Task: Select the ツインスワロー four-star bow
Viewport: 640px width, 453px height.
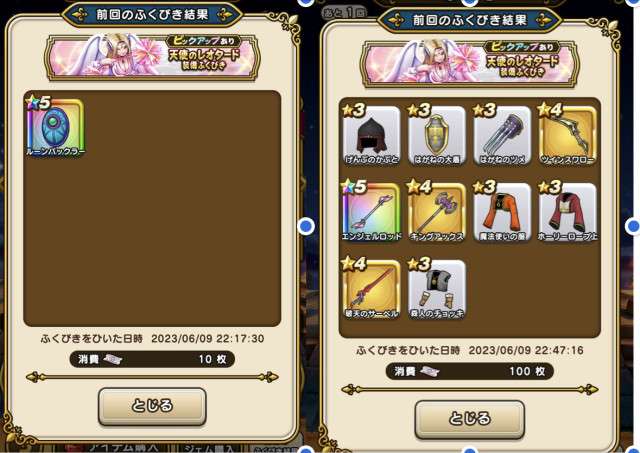Action: [567, 135]
